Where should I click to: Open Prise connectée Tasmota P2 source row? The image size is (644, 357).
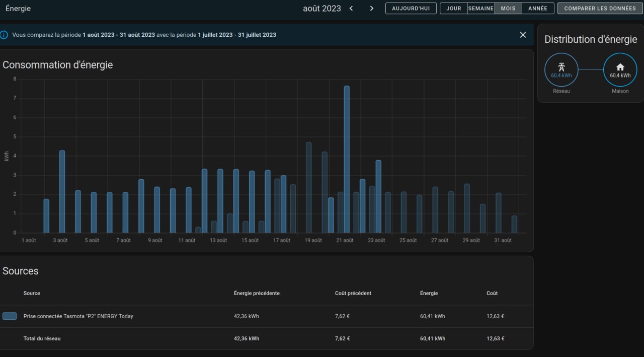click(x=78, y=316)
